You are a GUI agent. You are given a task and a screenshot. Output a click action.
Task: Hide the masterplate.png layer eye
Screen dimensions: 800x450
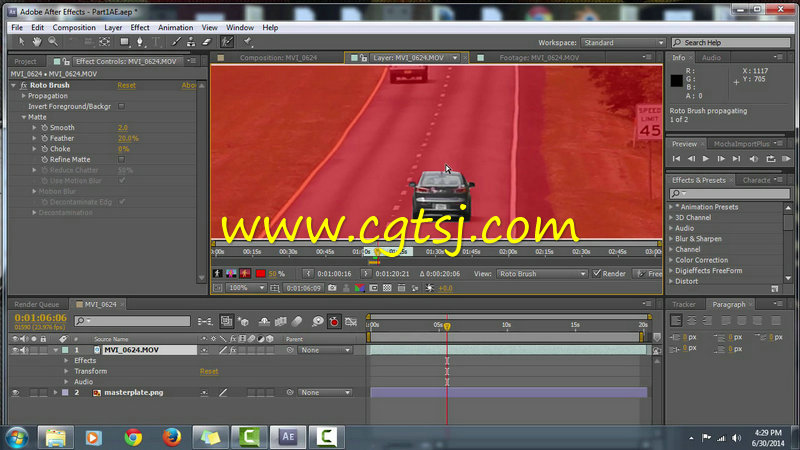15,392
